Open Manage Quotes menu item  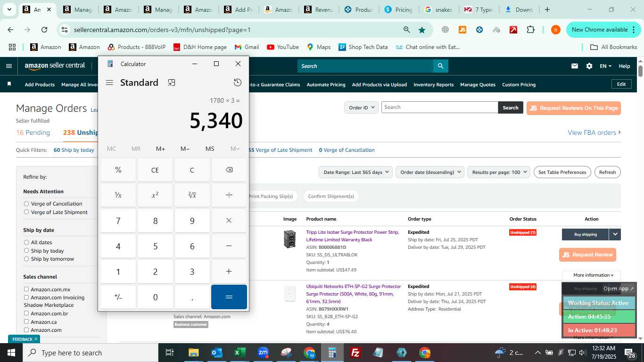pyautogui.click(x=478, y=84)
